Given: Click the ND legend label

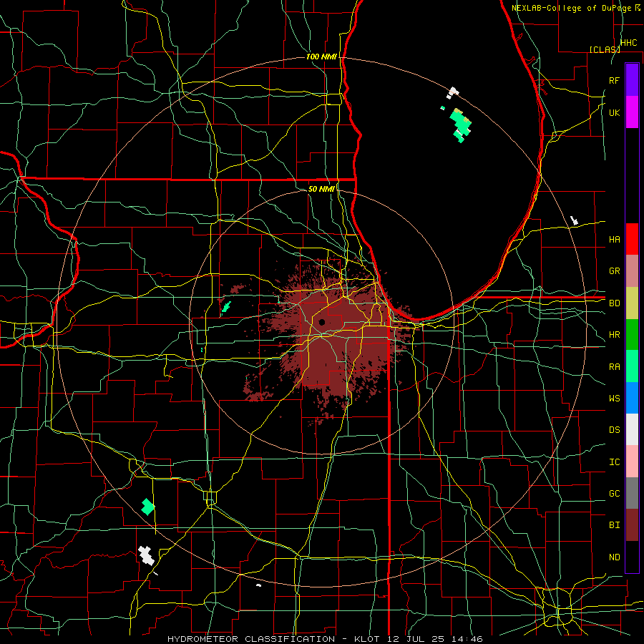Looking at the screenshot, I should click(x=614, y=557).
